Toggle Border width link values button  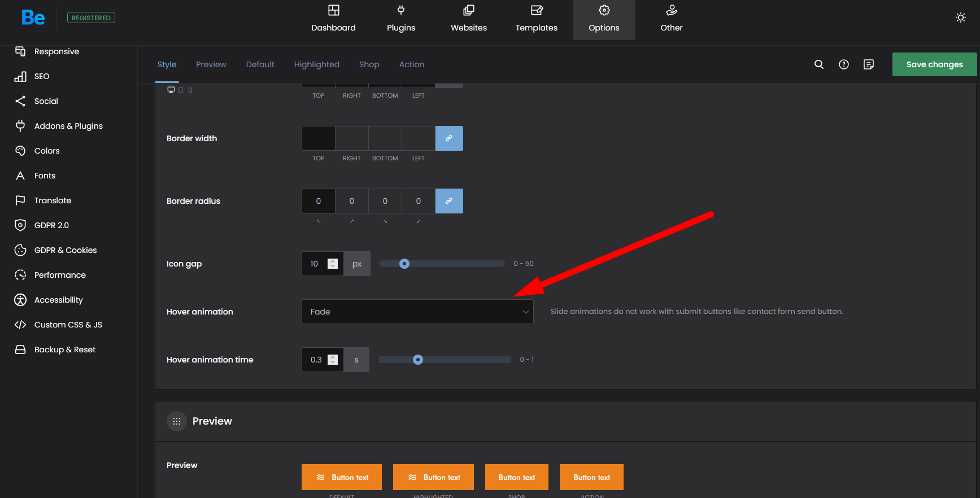[448, 138]
